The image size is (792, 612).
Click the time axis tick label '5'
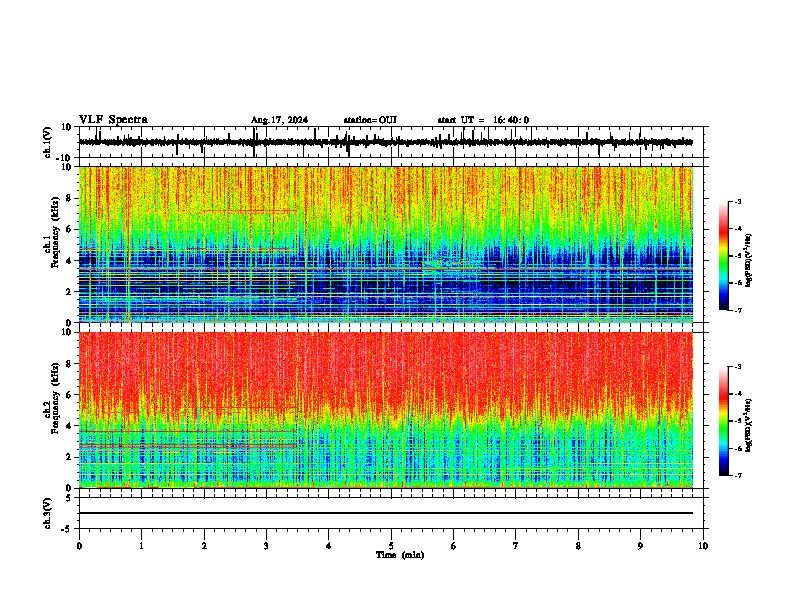click(391, 546)
